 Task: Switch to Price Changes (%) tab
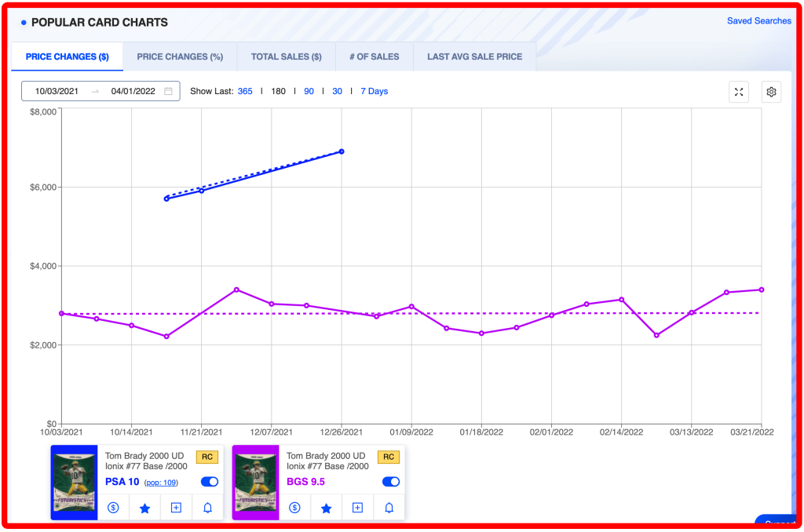click(x=180, y=56)
